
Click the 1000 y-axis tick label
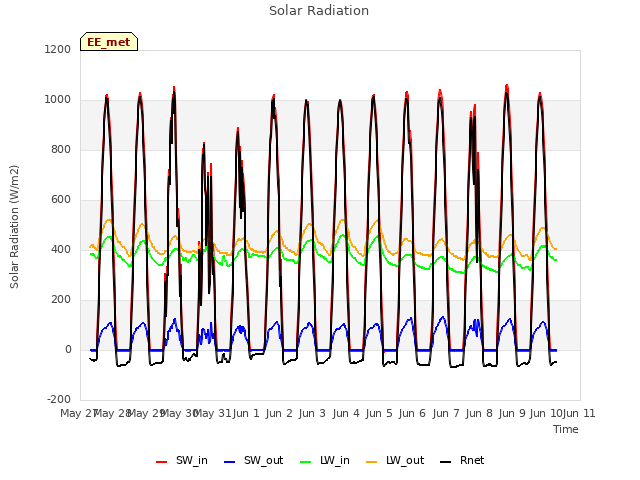click(58, 100)
